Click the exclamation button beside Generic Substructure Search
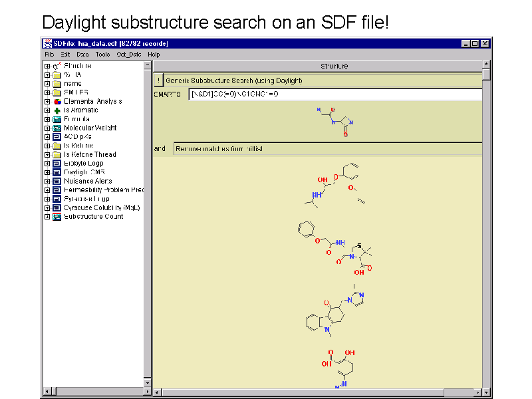 [x=158, y=80]
